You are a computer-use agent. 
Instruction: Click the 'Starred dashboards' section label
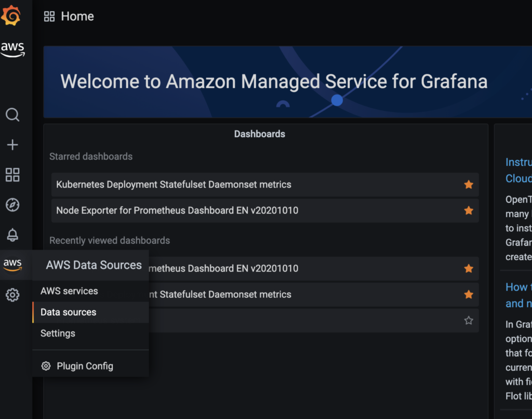pyautogui.click(x=91, y=156)
